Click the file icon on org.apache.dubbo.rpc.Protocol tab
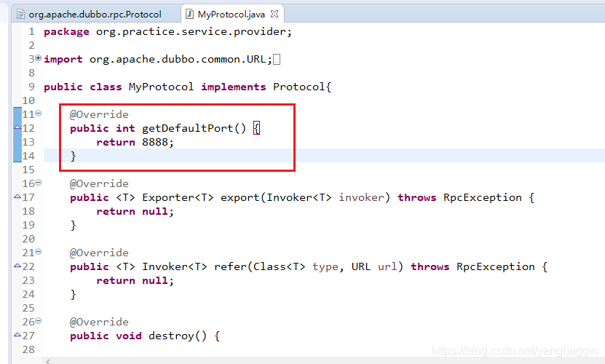This screenshot has height=364, width=605. [x=21, y=15]
